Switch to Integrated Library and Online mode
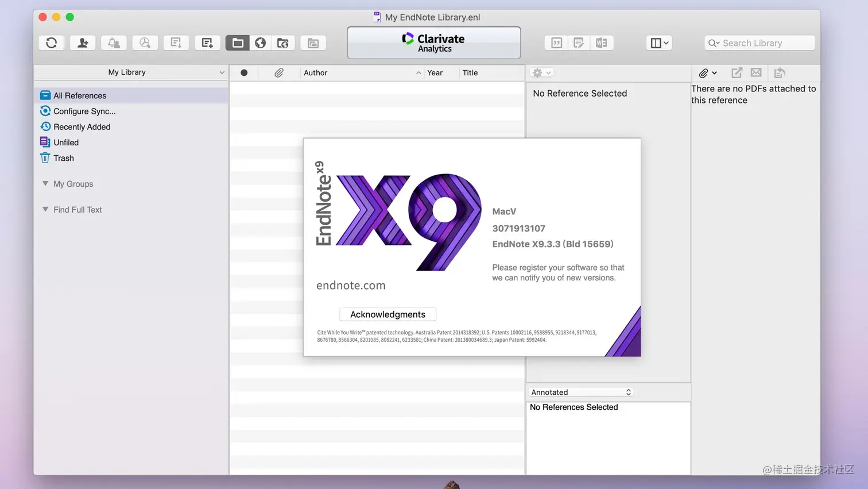The width and height of the screenshot is (868, 489). point(283,43)
